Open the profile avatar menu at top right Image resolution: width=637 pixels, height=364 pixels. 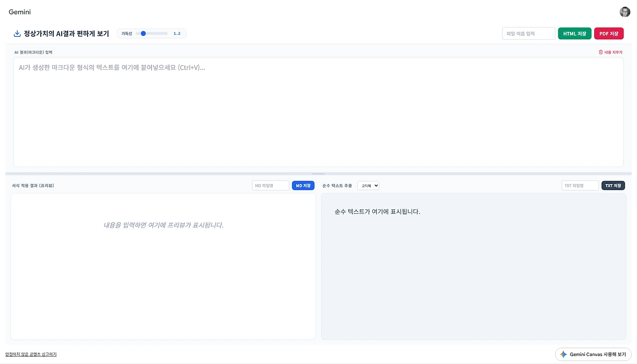pos(625,11)
